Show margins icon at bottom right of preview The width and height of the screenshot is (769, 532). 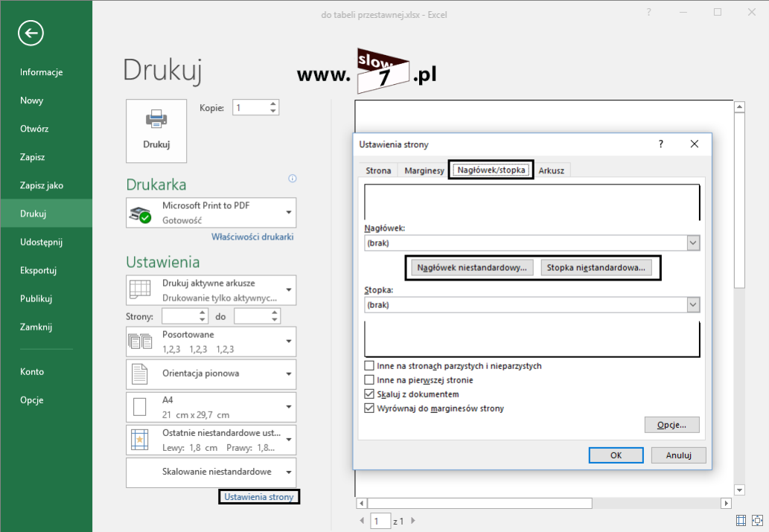pos(741,520)
